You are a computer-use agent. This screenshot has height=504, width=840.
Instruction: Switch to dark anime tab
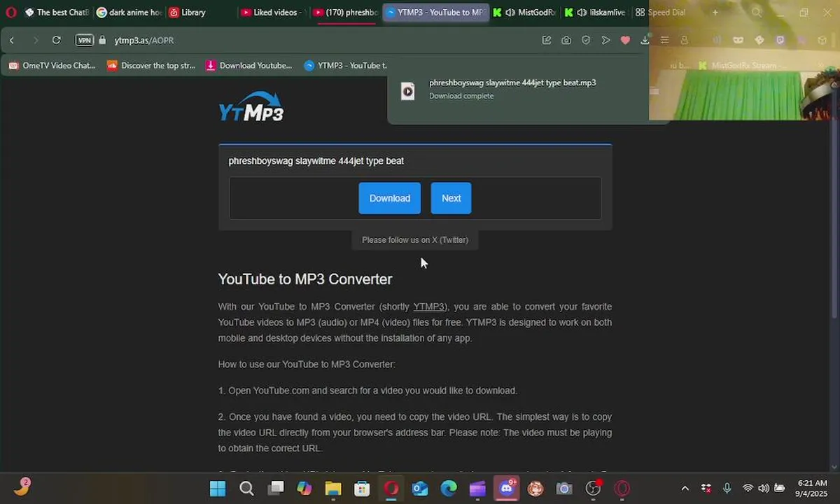click(129, 13)
